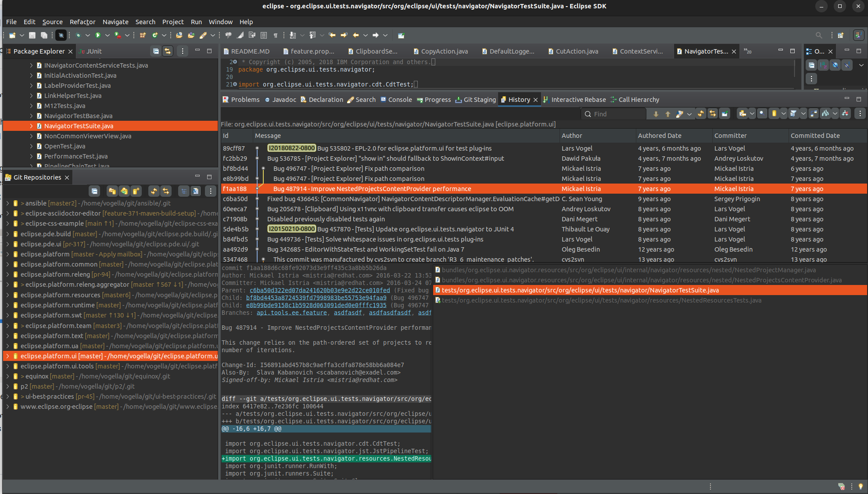Toggle hierarchical repository layout in Git Repositories
Viewport: 868px width, 494px height.
coord(183,191)
